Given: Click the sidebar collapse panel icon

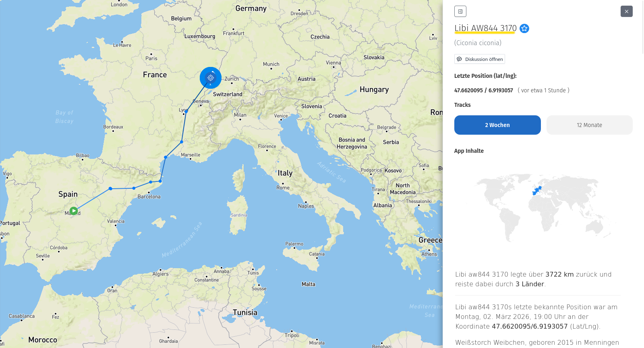Looking at the screenshot, I should coord(460,11).
